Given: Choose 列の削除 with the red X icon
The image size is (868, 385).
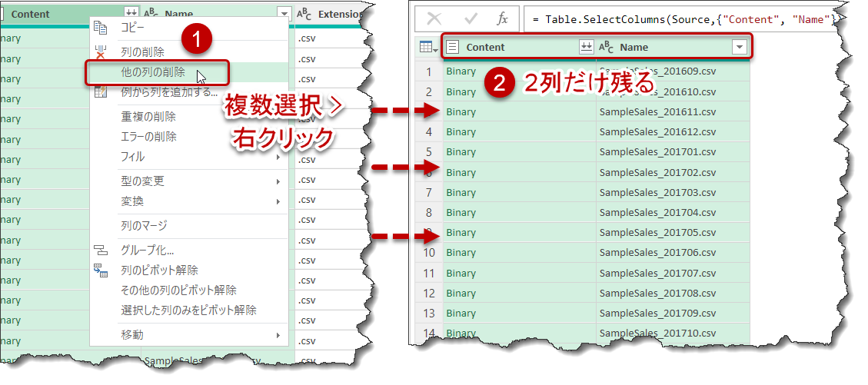Looking at the screenshot, I should (x=189, y=52).
